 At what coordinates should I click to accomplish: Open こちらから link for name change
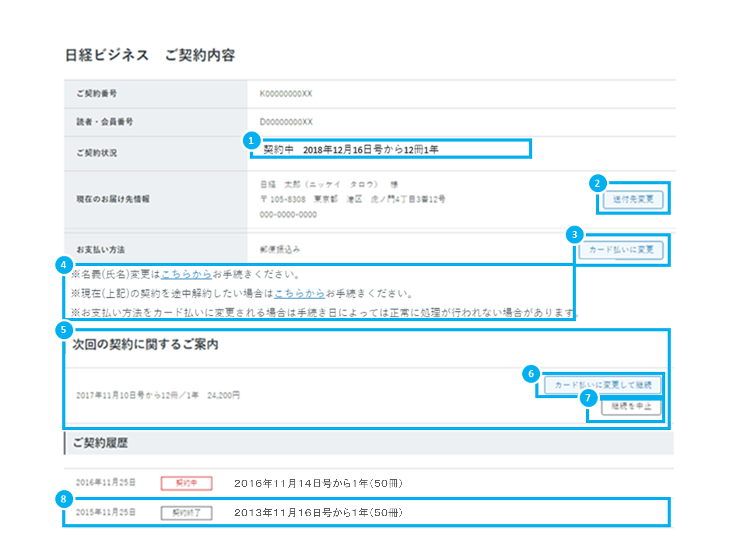(x=187, y=274)
